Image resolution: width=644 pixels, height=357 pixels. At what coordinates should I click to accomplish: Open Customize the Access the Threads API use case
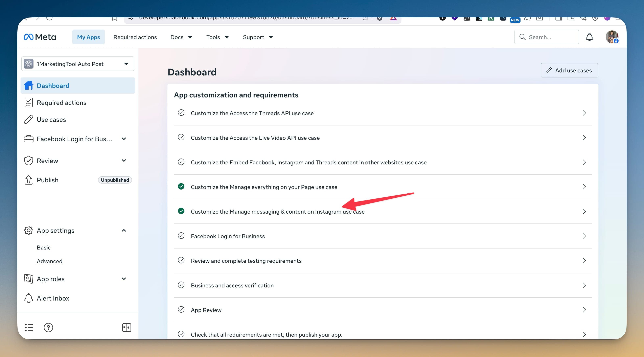pyautogui.click(x=383, y=113)
